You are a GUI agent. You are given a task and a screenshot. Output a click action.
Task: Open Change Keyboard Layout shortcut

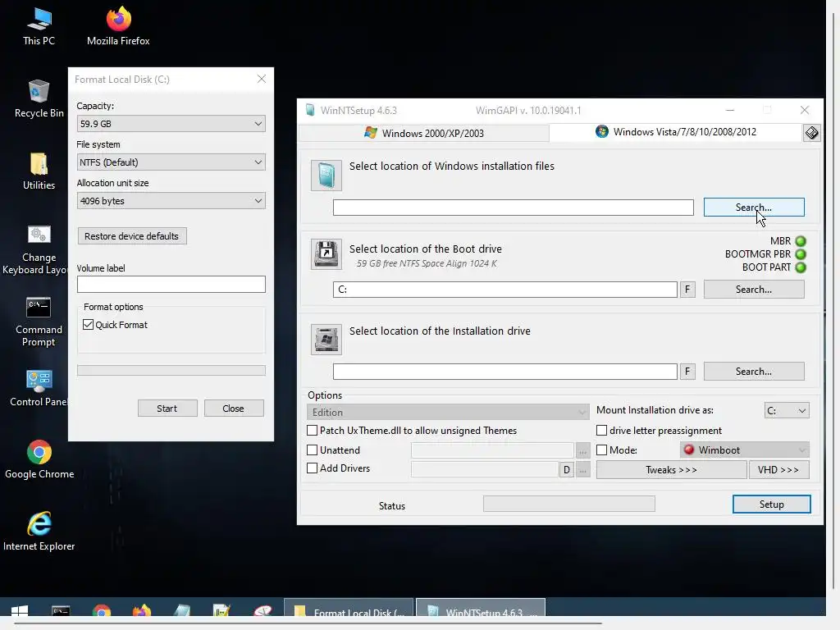[36, 249]
